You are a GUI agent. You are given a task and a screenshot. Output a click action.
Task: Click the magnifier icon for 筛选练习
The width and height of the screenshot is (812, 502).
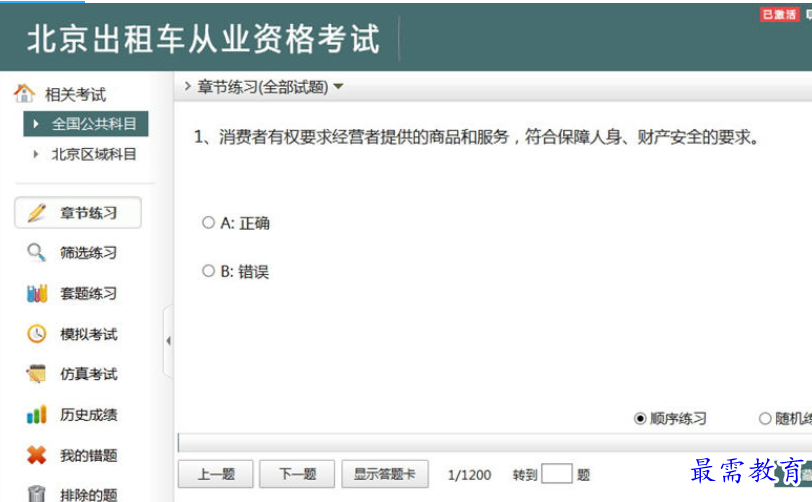(x=36, y=252)
